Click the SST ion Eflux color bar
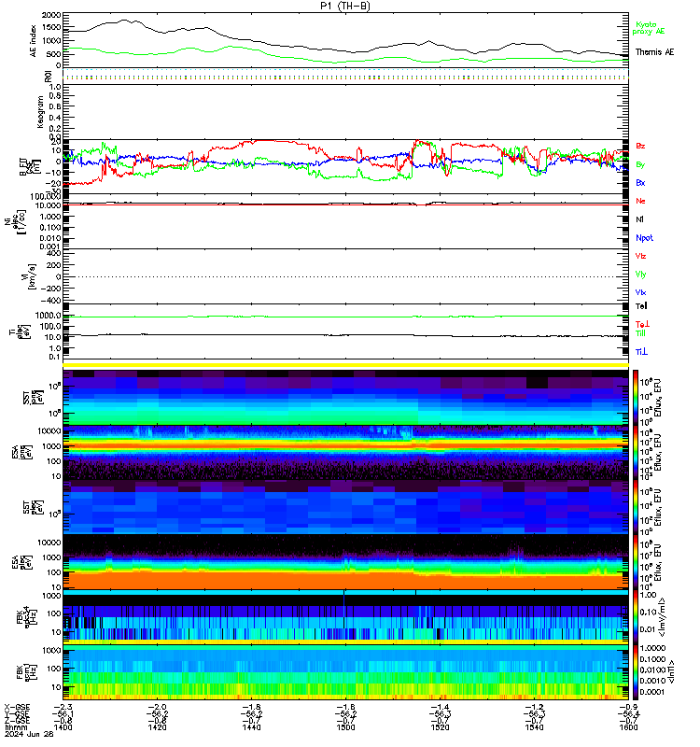700x747 pixels. [636, 398]
